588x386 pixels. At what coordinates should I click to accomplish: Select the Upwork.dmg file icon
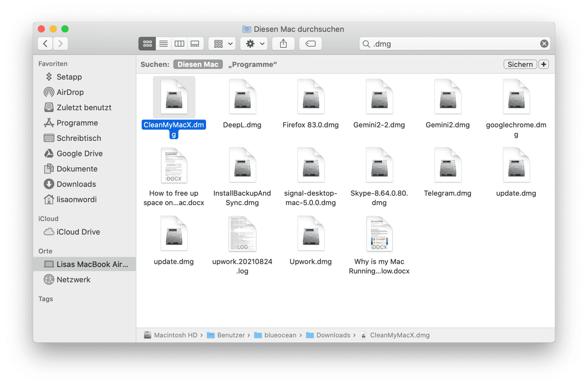pyautogui.click(x=311, y=234)
